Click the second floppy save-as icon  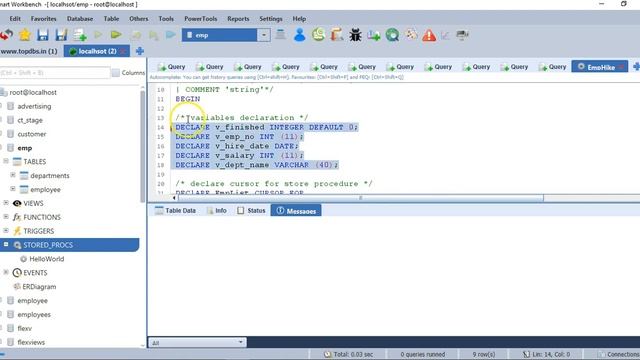click(61, 35)
